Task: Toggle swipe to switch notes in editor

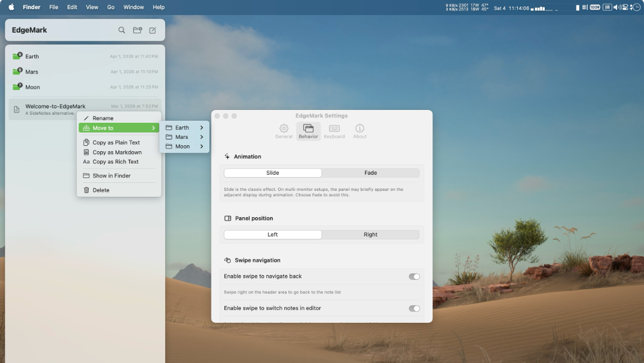Action: 414,308
